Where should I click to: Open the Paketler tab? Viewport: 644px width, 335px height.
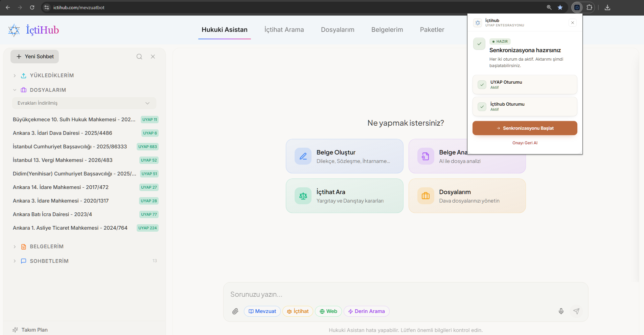click(432, 30)
